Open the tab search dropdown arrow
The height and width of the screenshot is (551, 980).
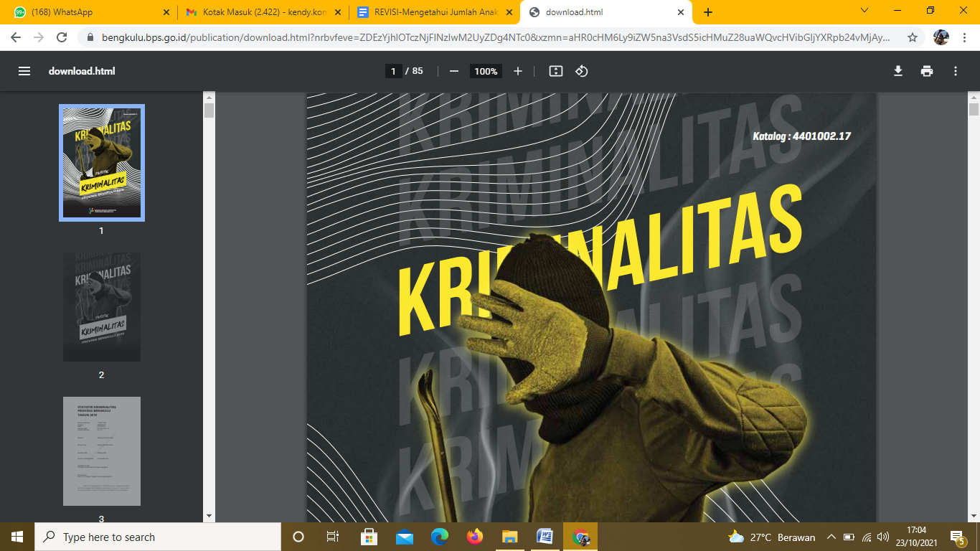point(864,11)
